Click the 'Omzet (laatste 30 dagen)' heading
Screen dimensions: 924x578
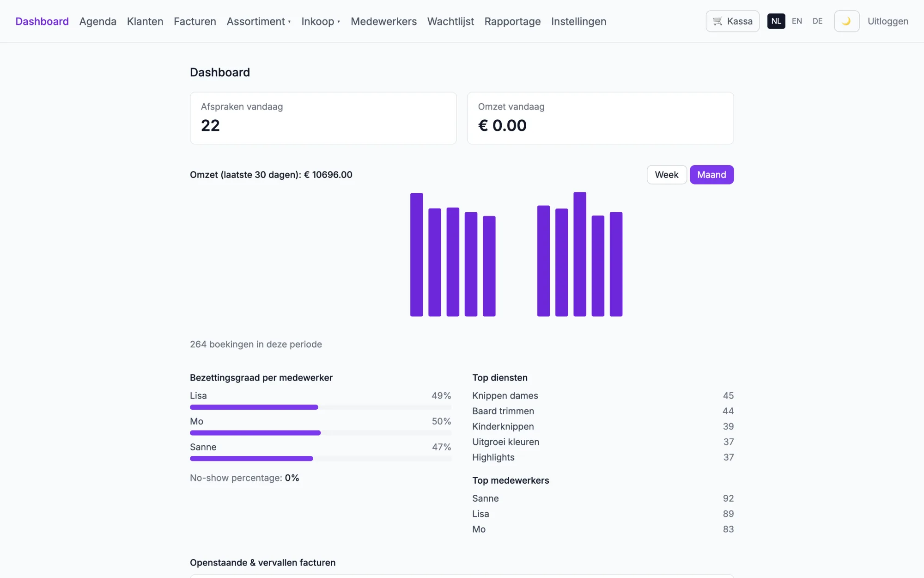271,175
